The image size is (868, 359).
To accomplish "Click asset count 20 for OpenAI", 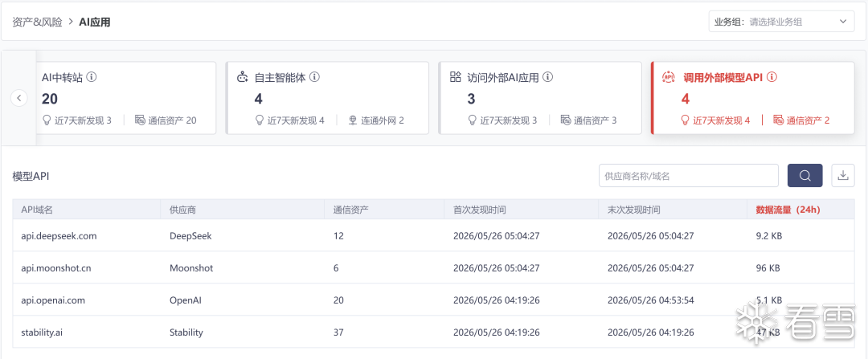I will (338, 300).
